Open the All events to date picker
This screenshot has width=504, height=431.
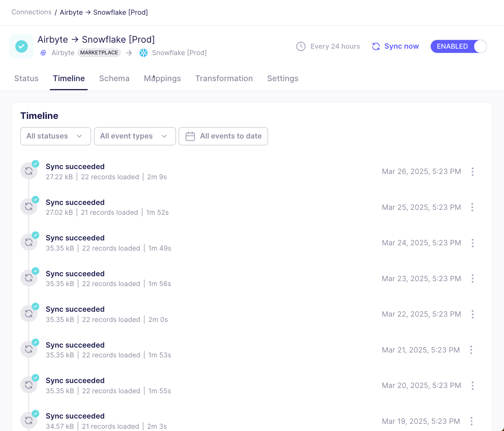223,136
